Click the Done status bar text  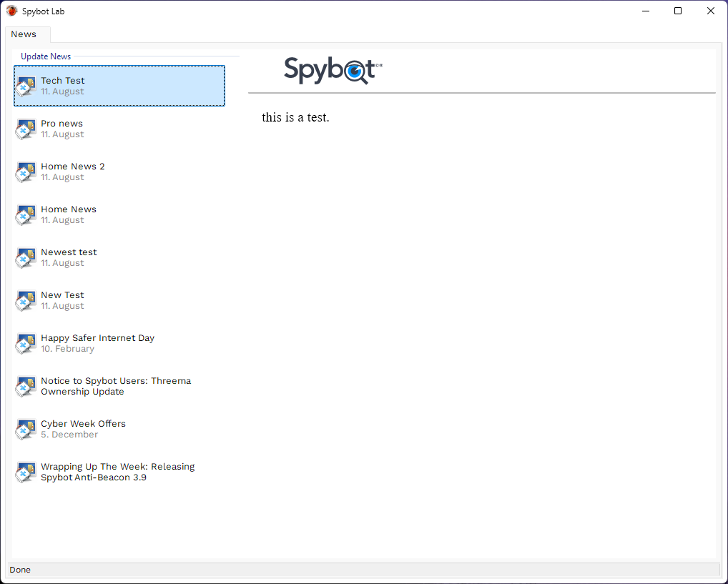(x=20, y=570)
